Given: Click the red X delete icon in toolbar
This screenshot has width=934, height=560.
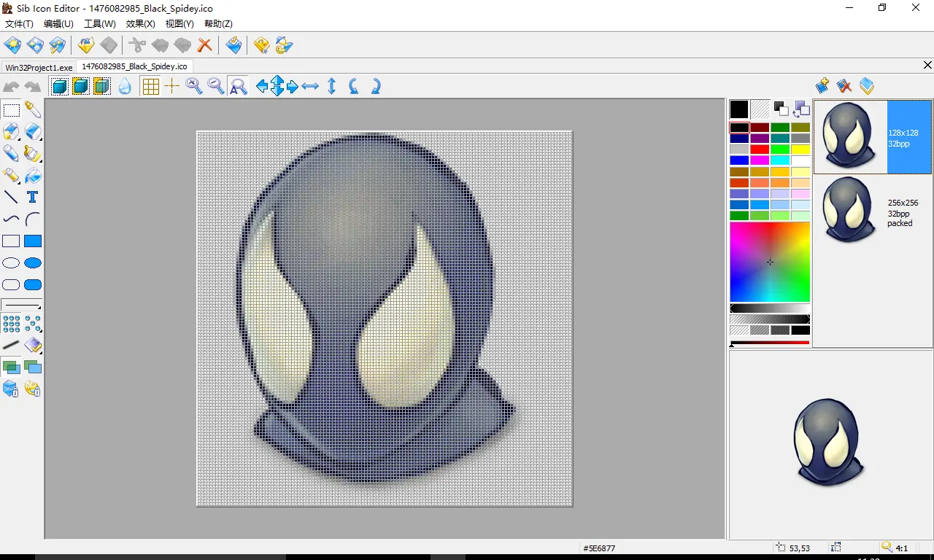Looking at the screenshot, I should pos(205,45).
